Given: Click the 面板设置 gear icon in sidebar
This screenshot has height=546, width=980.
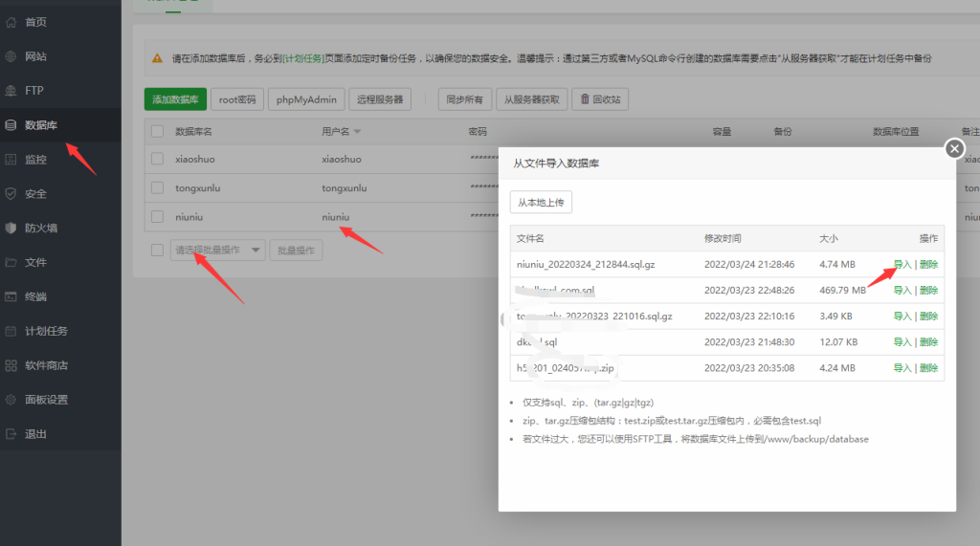Looking at the screenshot, I should (x=11, y=401).
